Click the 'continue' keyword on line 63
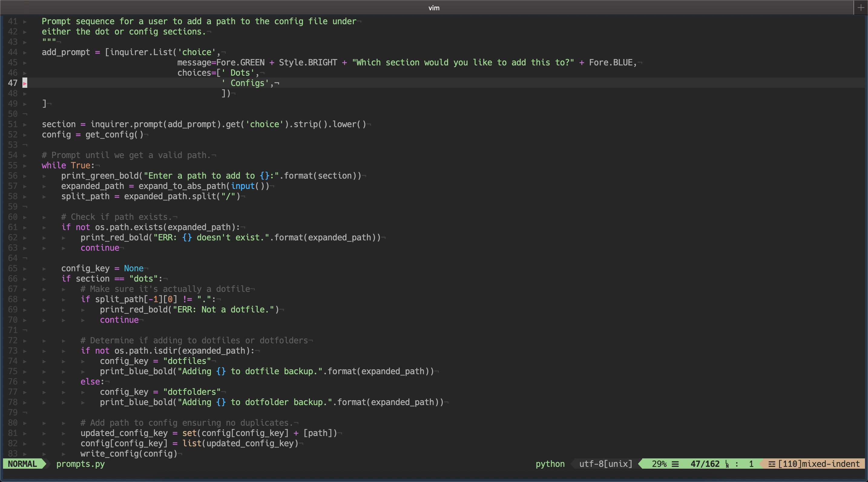 (100, 248)
